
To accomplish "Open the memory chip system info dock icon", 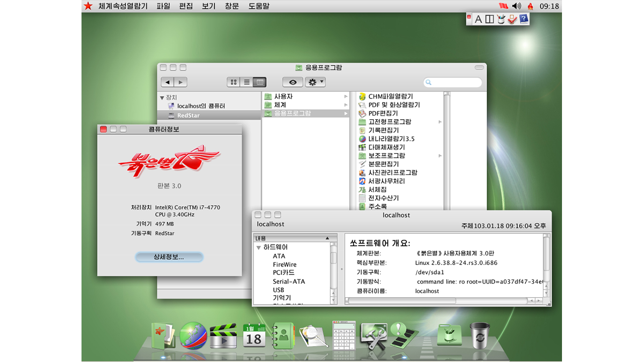I will pyautogui.click(x=404, y=336).
